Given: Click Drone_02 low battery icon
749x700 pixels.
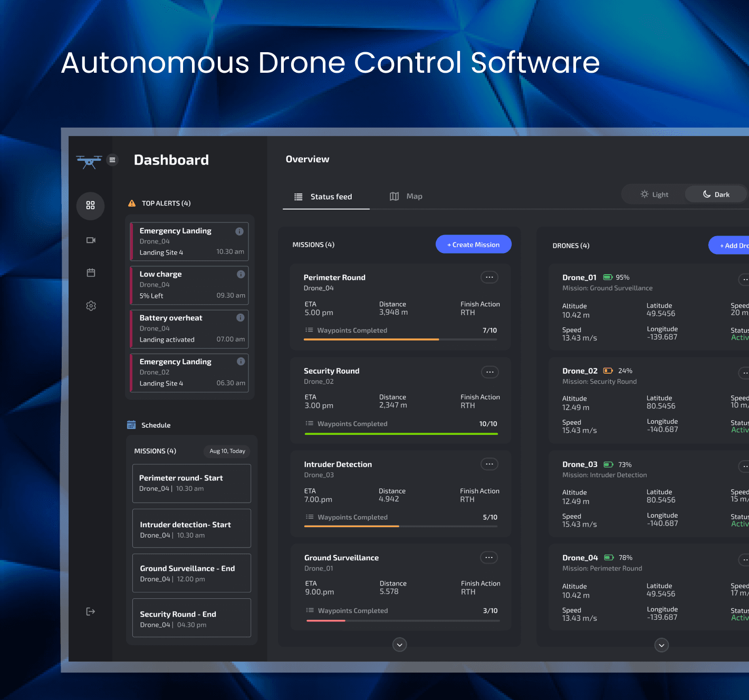Looking at the screenshot, I should pos(608,371).
